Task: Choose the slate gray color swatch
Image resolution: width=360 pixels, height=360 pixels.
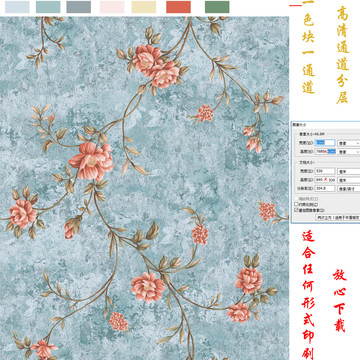Action: pyautogui.click(x=79, y=7)
